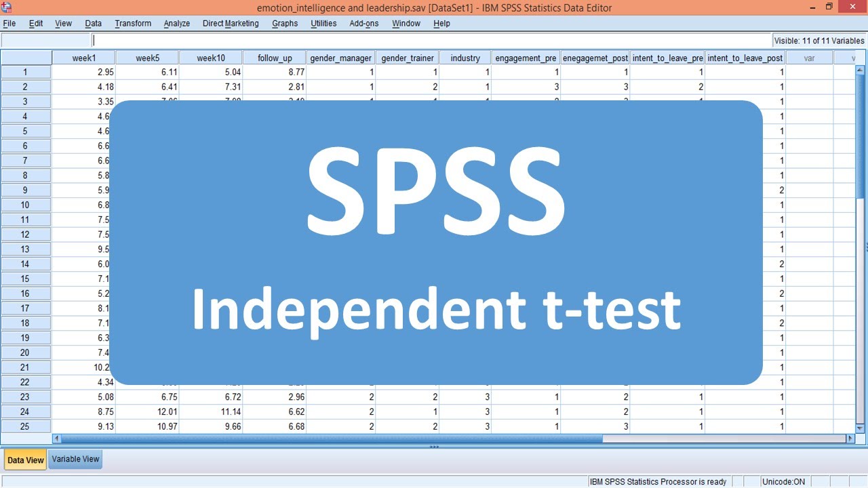Viewport: 868px width, 488px height.
Task: Select the engagement_pre column header
Action: coord(526,58)
